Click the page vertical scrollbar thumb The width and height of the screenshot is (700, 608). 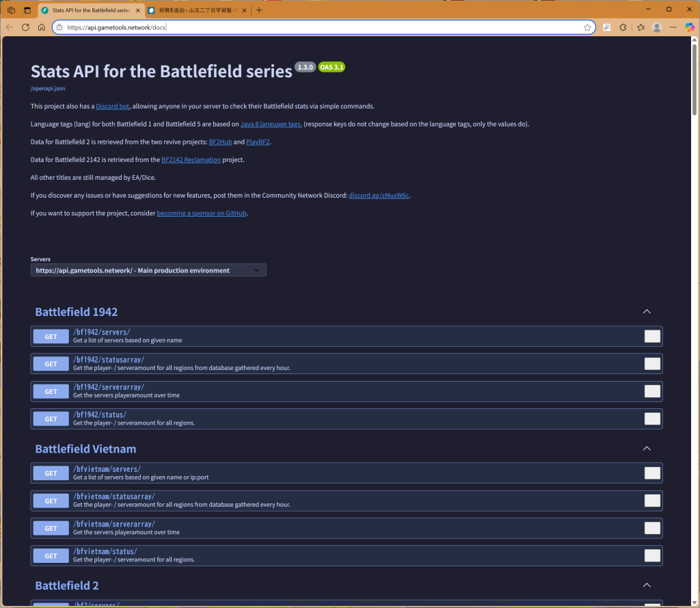click(695, 79)
